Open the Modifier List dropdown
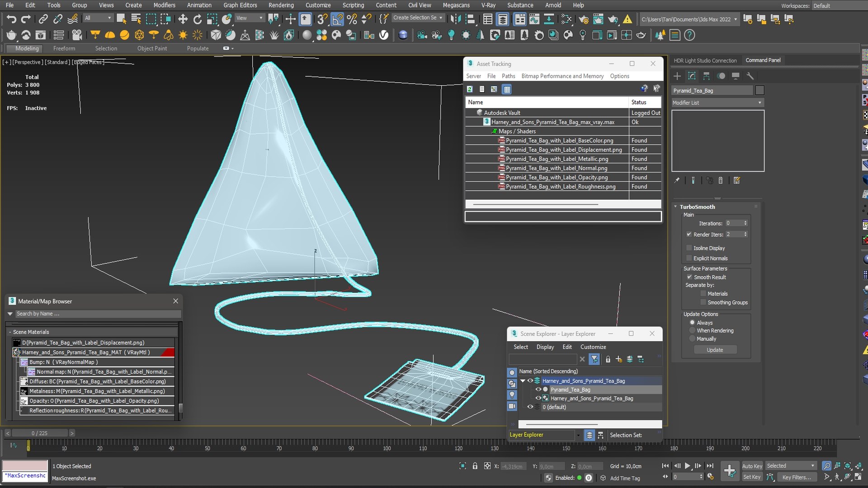The width and height of the screenshot is (868, 488). point(717,103)
